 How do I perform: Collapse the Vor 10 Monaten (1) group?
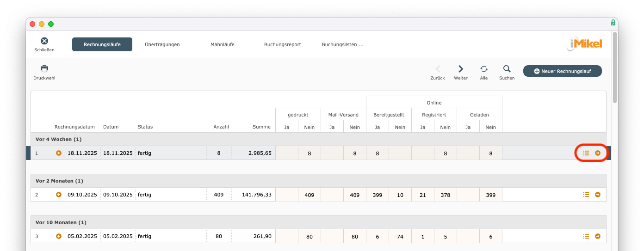61,222
